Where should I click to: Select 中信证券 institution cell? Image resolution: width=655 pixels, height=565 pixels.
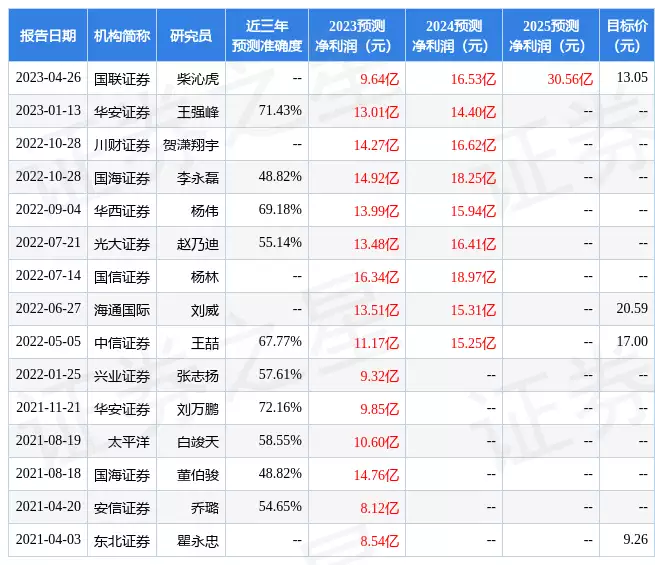click(x=122, y=343)
